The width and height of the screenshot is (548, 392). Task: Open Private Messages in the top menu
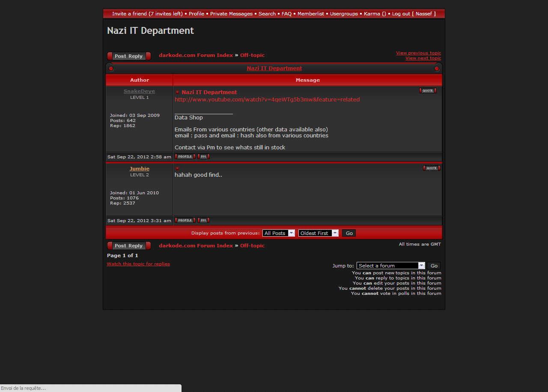(x=231, y=14)
